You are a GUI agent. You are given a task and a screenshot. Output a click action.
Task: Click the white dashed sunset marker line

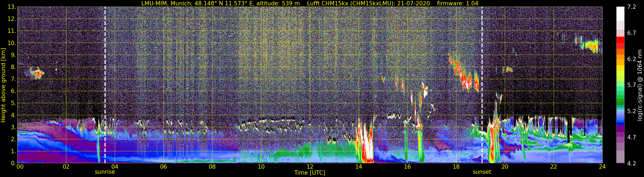click(482, 85)
